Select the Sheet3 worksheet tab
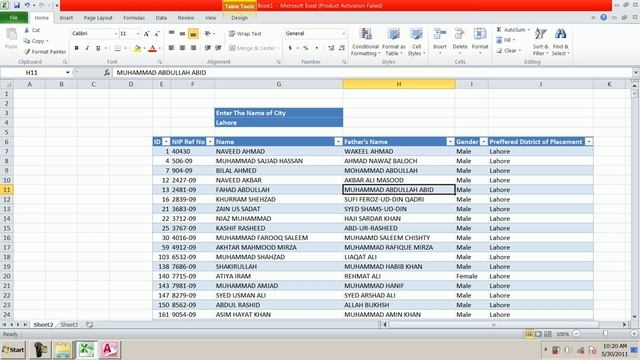 [69, 325]
